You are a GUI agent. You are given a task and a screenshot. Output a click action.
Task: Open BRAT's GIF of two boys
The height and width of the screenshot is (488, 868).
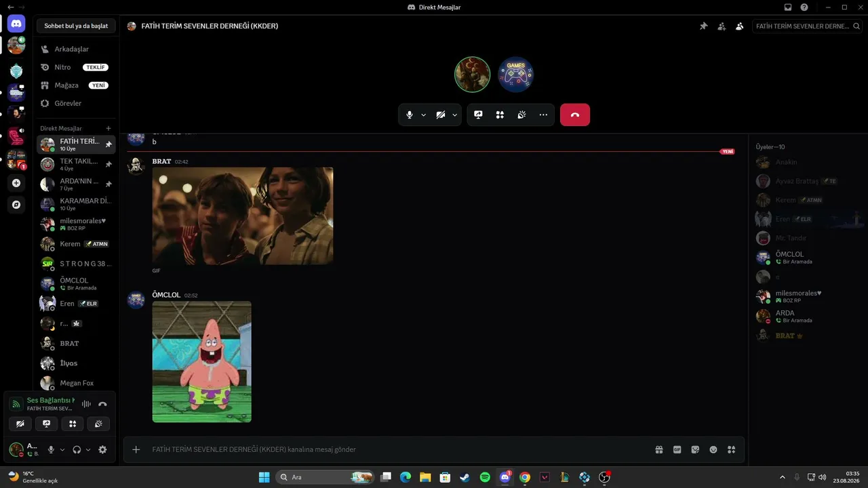(243, 216)
